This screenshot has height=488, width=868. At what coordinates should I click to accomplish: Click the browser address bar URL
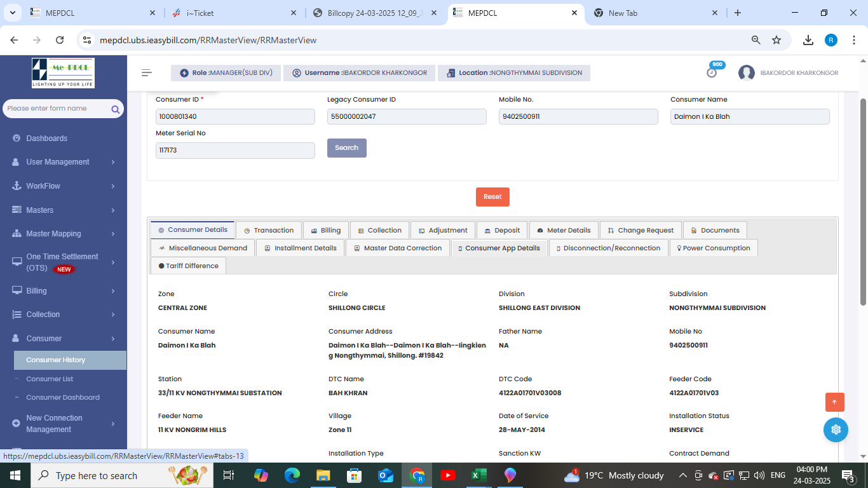208,40
